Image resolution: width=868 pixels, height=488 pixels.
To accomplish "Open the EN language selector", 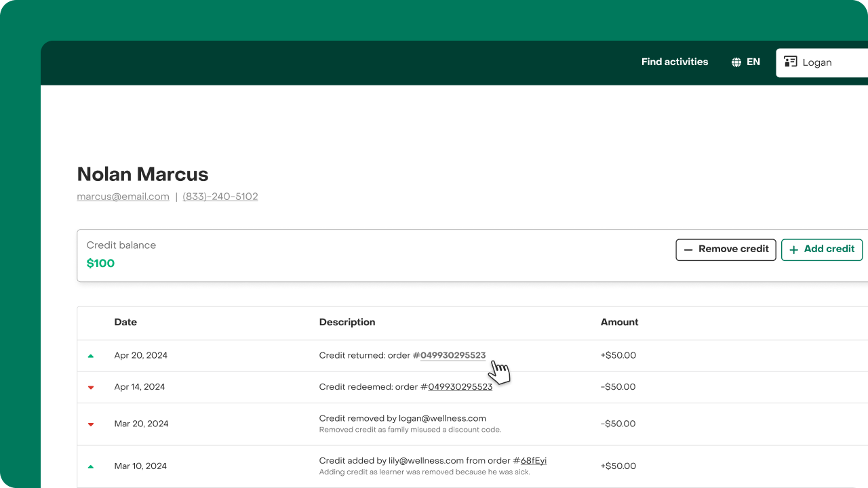I will coord(746,62).
